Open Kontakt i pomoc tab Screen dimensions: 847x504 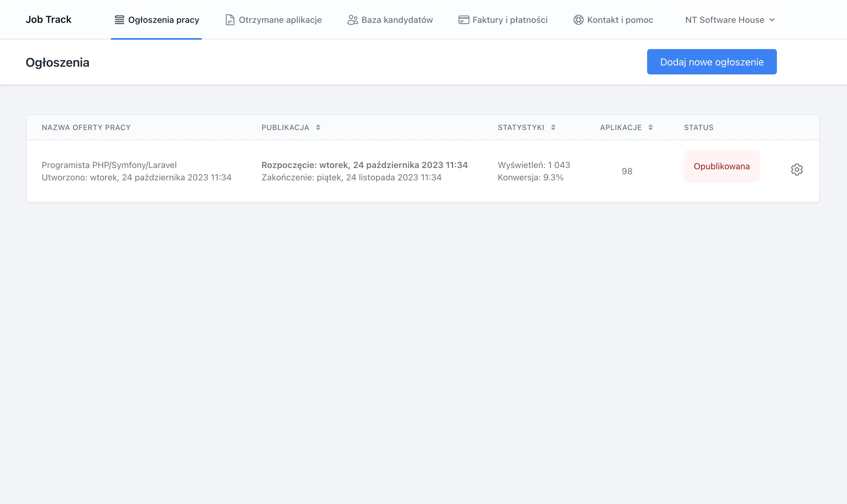(613, 20)
